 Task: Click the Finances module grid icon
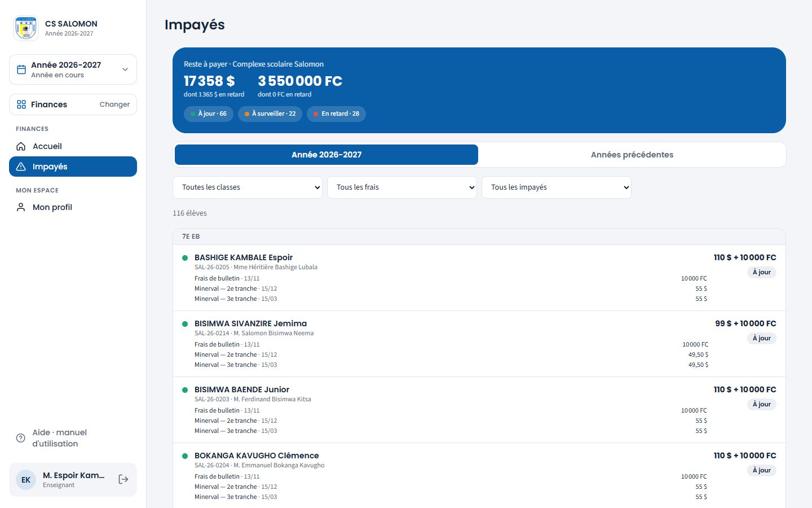click(x=21, y=104)
